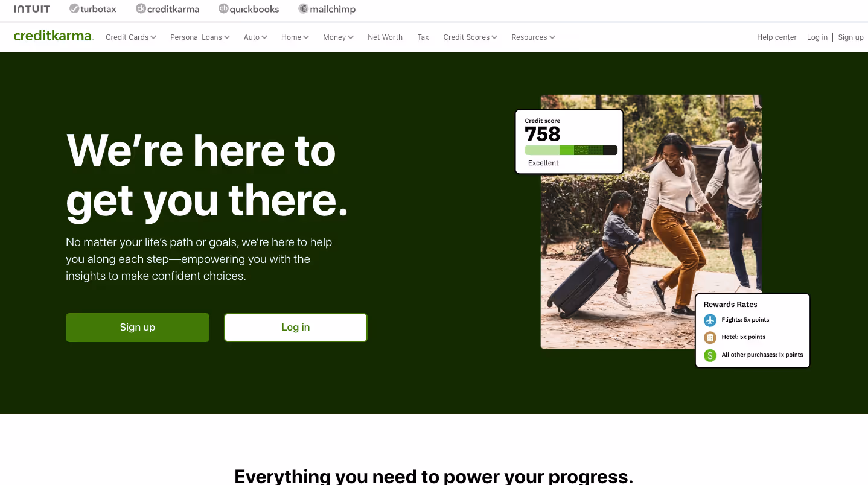Click the Hotel building icon in Rewards Rates
868x485 pixels.
point(710,337)
